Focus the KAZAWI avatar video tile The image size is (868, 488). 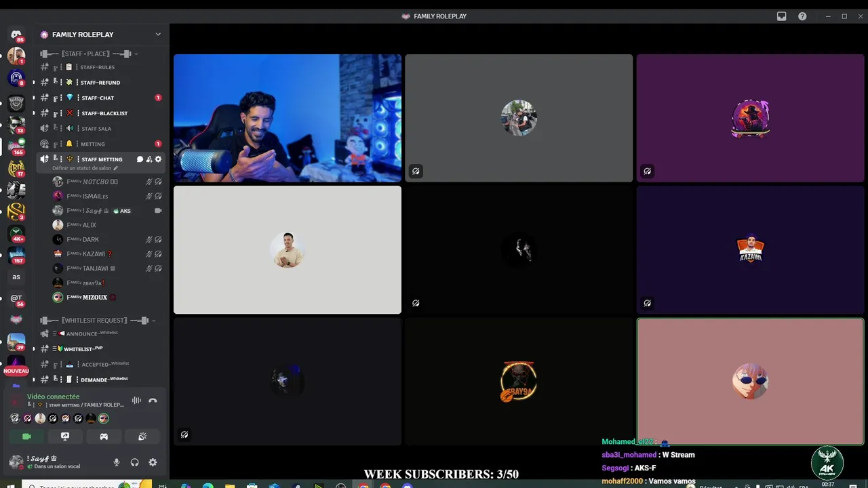(x=750, y=249)
